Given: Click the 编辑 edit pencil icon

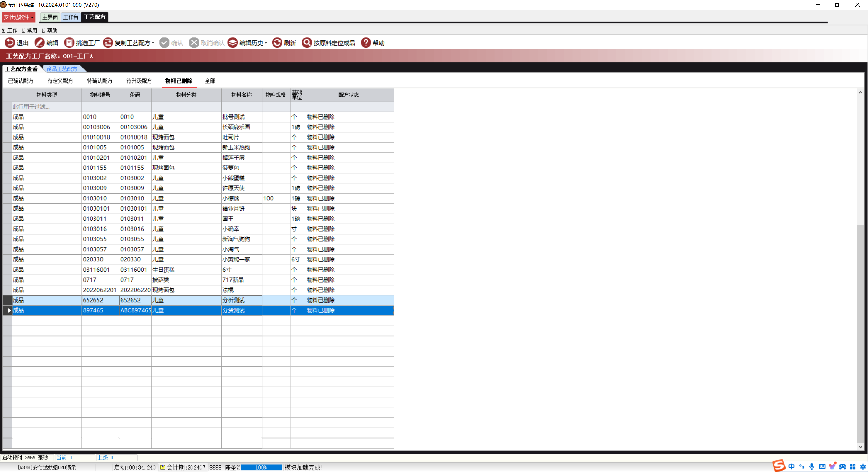Looking at the screenshot, I should 39,43.
